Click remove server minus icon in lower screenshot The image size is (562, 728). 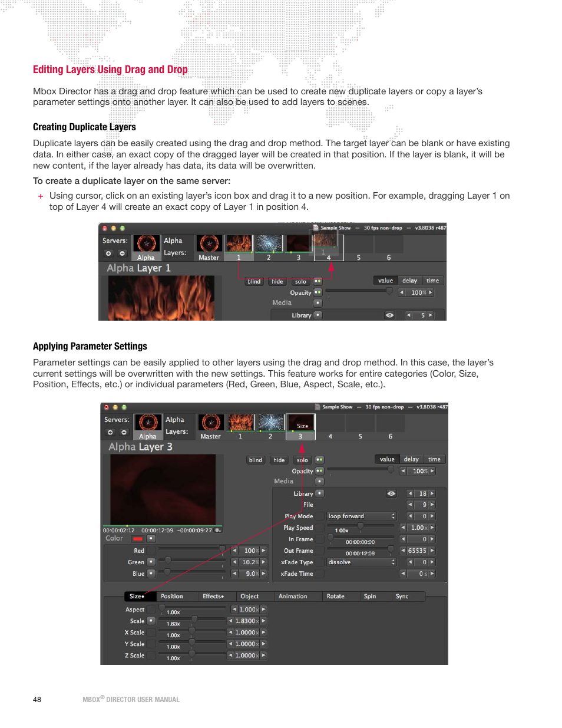[x=124, y=432]
